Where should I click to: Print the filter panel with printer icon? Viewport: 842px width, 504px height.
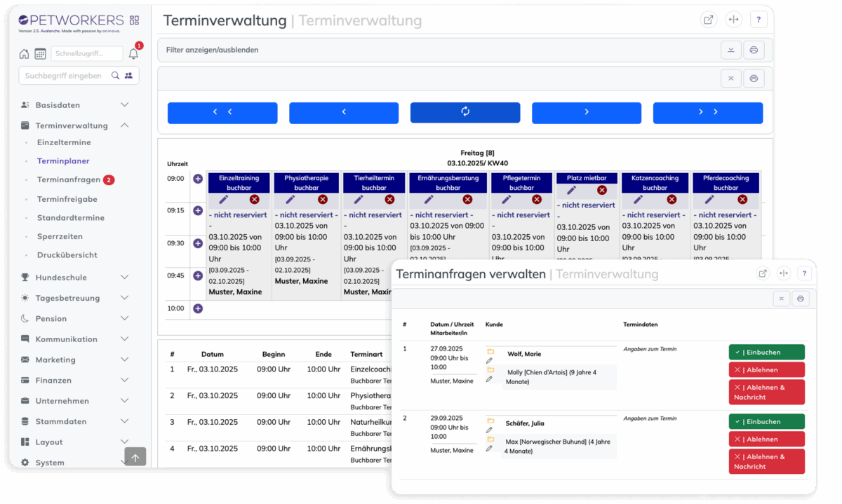point(753,50)
